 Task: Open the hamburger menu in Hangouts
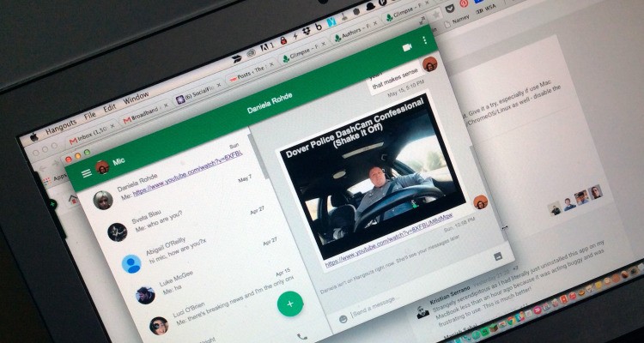86,174
